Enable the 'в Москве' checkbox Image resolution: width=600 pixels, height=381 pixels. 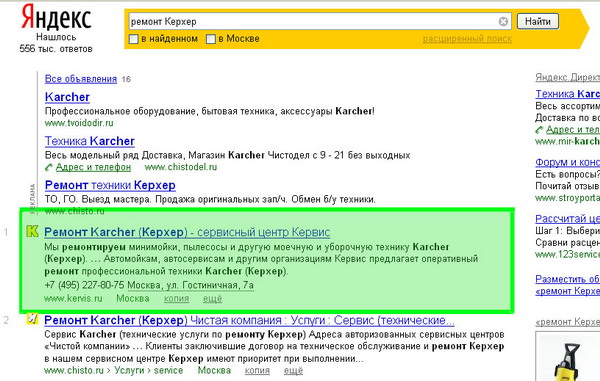tap(210, 39)
